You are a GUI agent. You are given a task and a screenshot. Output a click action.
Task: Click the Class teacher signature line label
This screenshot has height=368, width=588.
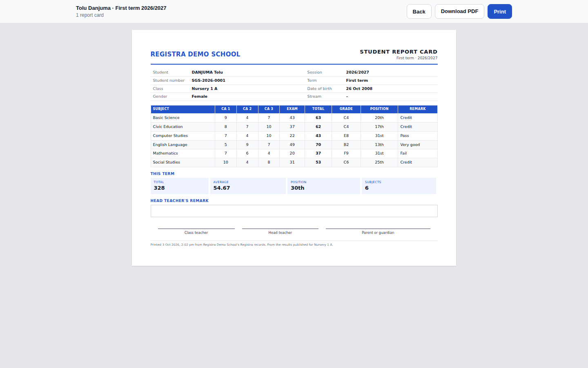coord(196,233)
